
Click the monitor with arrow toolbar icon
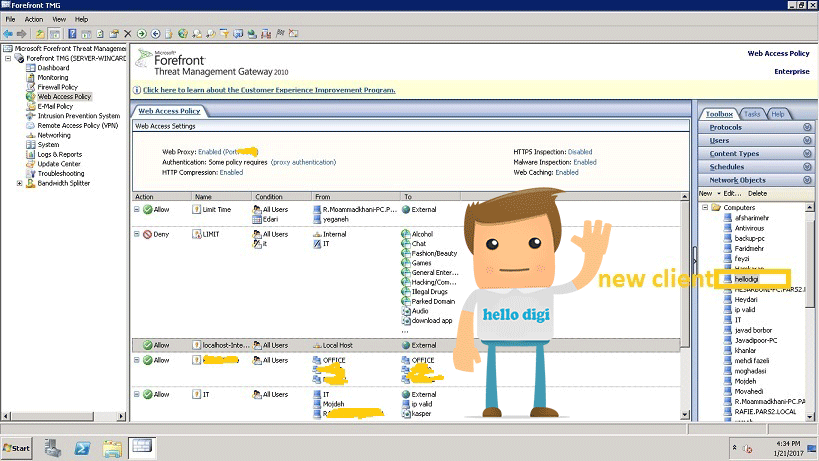[238, 34]
